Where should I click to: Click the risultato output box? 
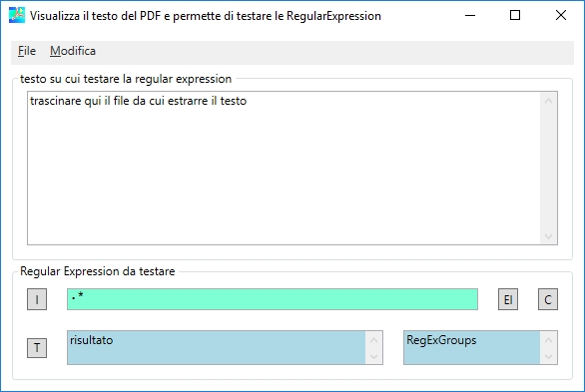[217, 347]
